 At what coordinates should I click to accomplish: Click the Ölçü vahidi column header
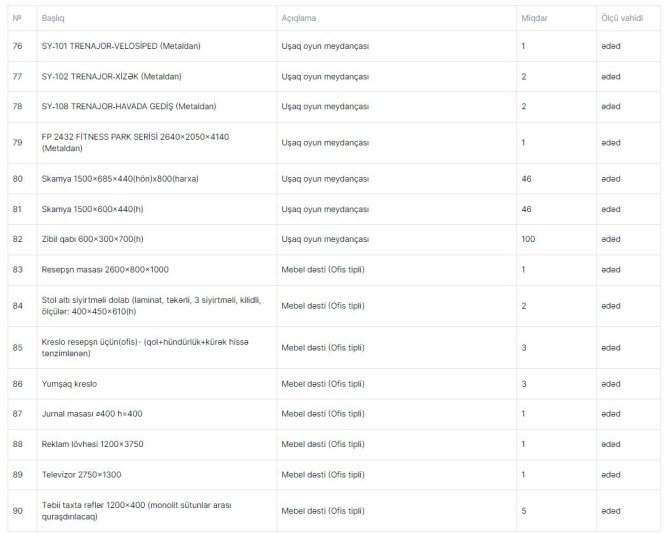coord(622,18)
